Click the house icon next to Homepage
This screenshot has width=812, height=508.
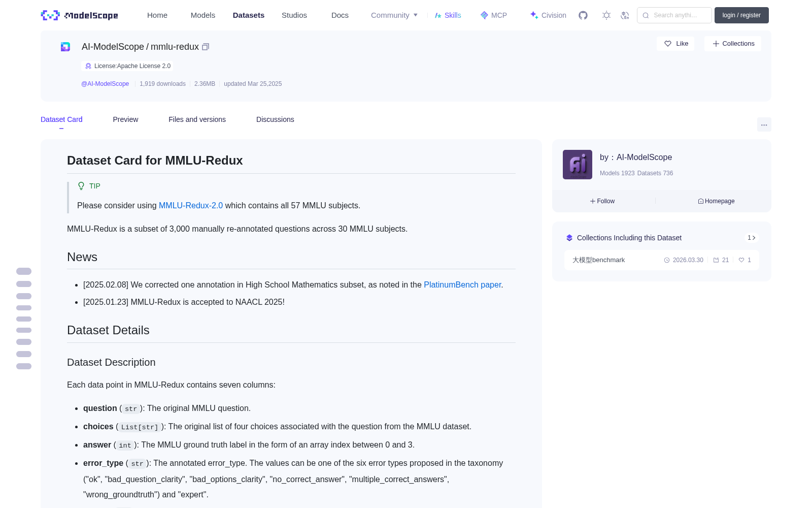click(x=701, y=201)
